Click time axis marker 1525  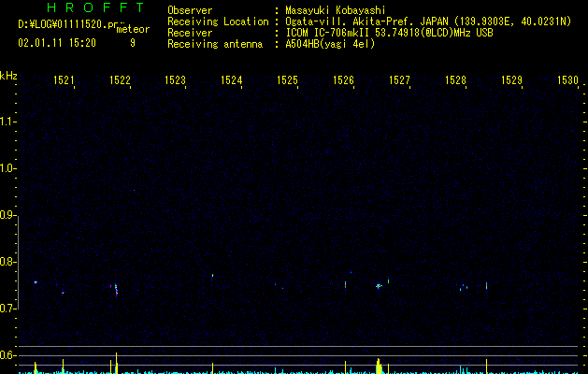[287, 80]
